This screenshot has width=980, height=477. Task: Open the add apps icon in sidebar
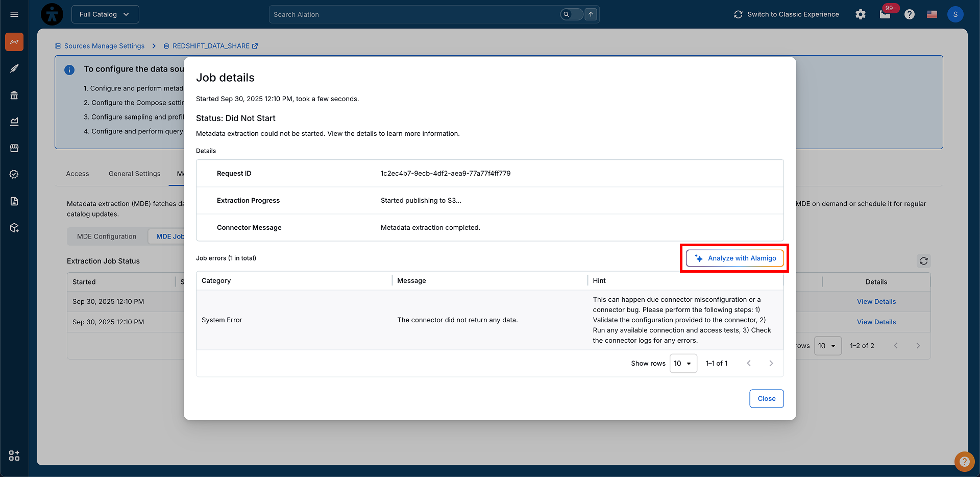[14, 456]
